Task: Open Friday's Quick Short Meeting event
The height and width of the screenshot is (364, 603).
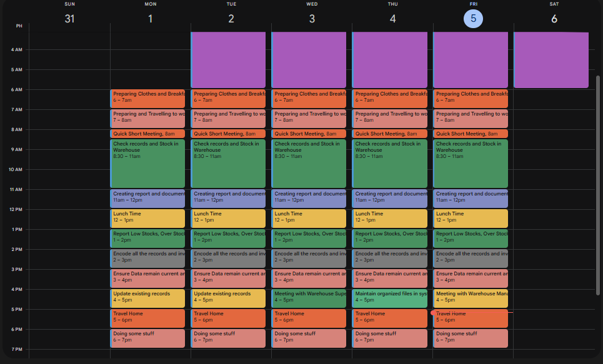Action: pyautogui.click(x=471, y=134)
